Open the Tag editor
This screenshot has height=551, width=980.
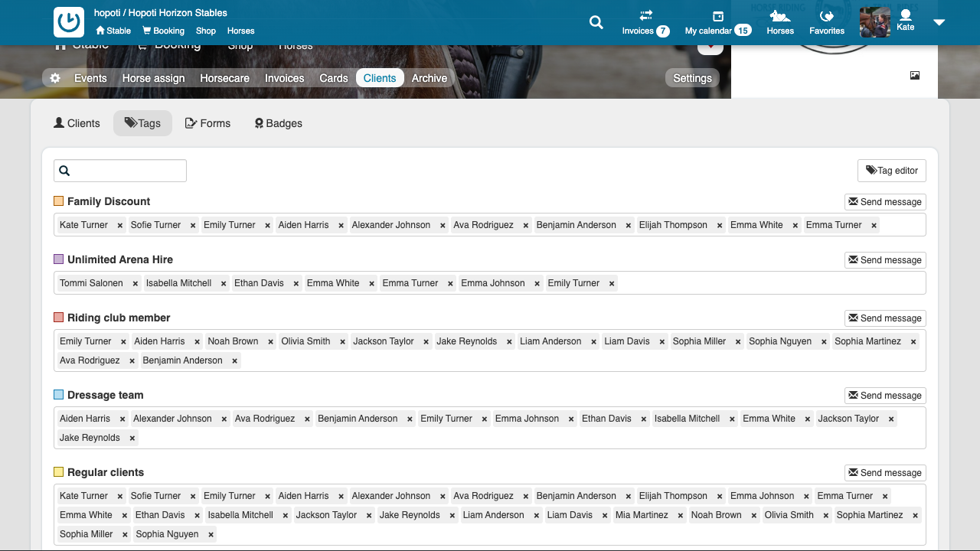coord(892,171)
